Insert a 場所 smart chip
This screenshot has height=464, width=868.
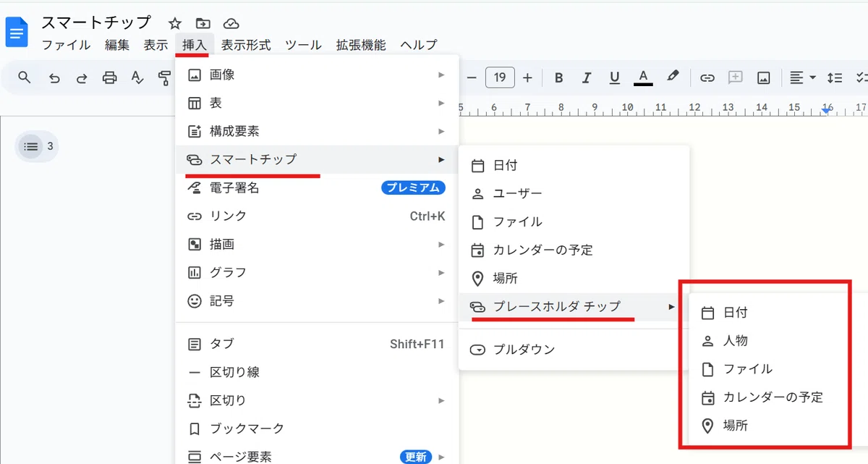(x=574, y=279)
